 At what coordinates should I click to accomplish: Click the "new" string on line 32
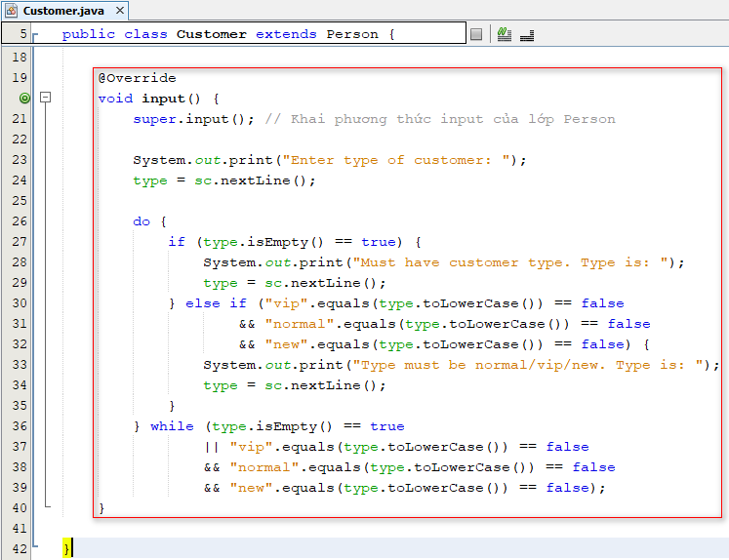286,344
